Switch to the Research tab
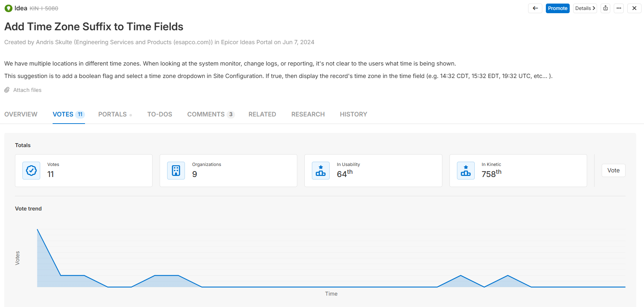 (308, 114)
